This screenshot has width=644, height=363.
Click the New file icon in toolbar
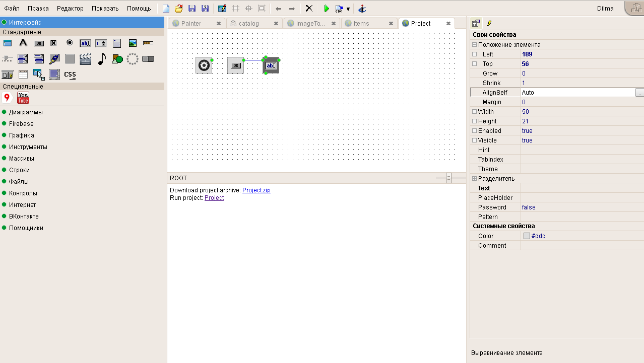(x=166, y=9)
